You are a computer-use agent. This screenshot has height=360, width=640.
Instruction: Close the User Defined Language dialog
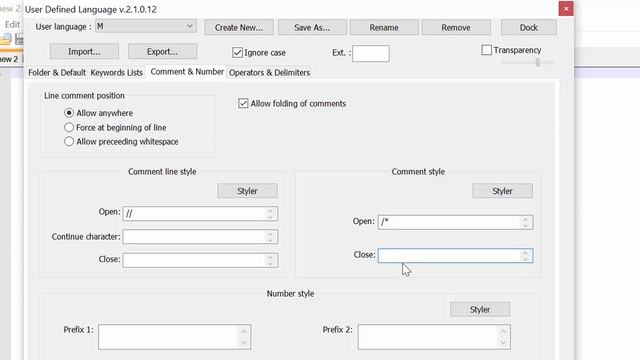point(566,9)
